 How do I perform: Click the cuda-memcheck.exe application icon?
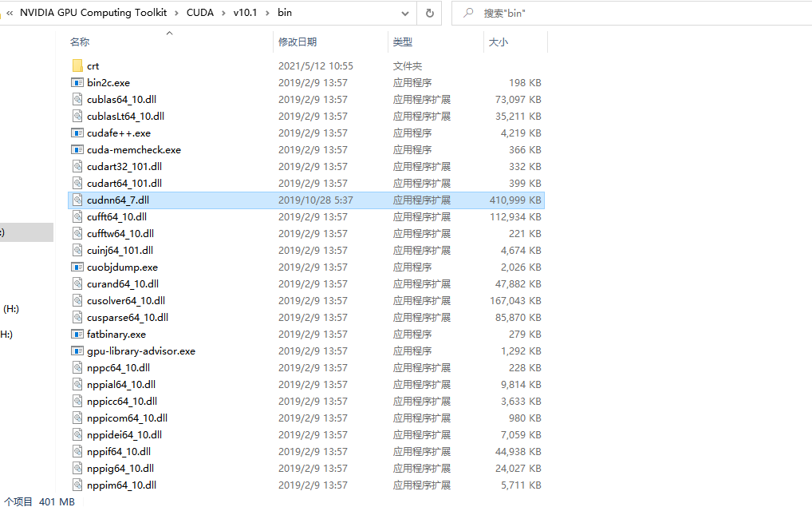tap(77, 150)
